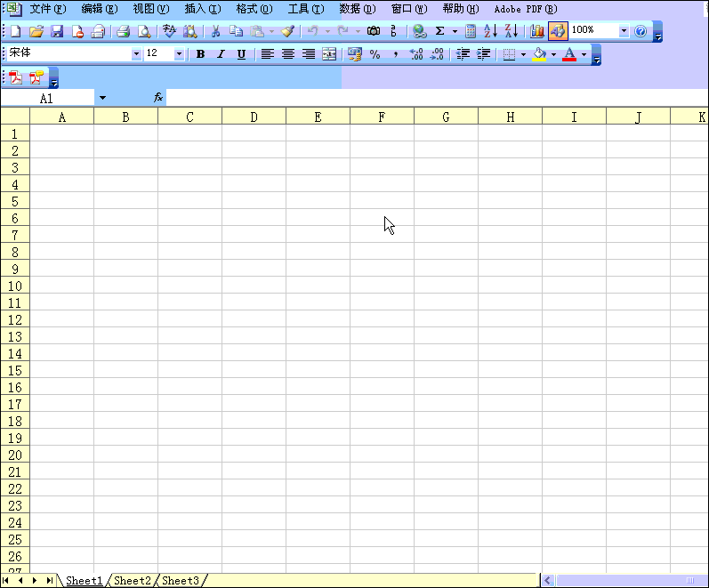Toggle underline formatting
This screenshot has height=588, width=709.
[x=241, y=55]
